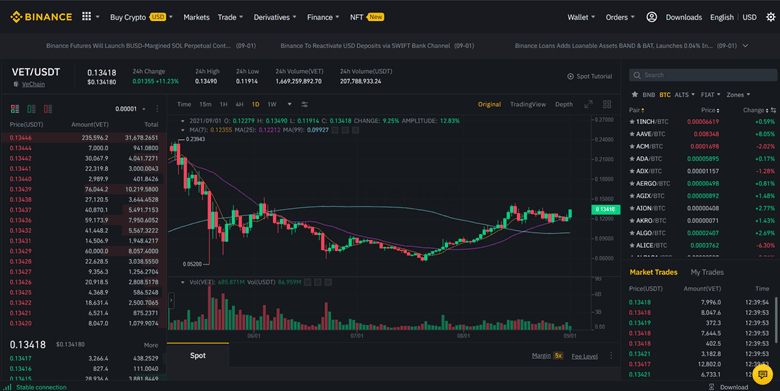
Task: Expand more chart time intervals arrow
Action: [x=289, y=104]
